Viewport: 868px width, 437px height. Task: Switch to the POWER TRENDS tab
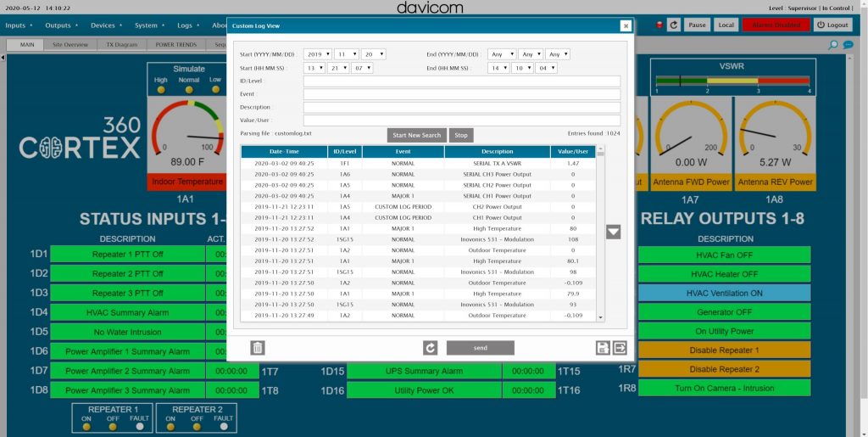[x=175, y=44]
